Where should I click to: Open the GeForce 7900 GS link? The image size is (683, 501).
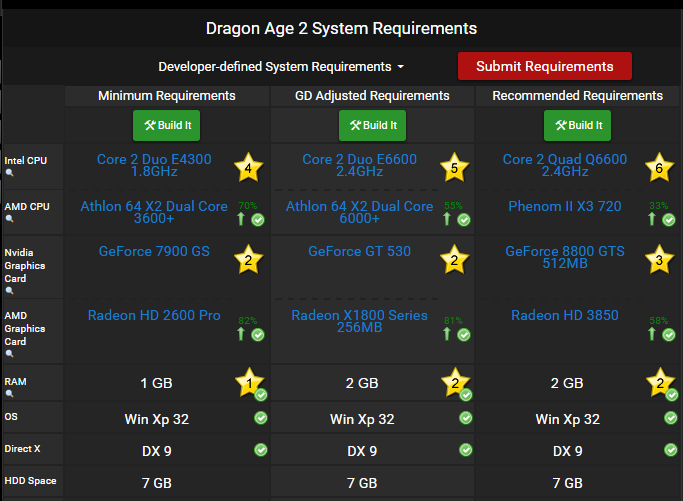154,251
